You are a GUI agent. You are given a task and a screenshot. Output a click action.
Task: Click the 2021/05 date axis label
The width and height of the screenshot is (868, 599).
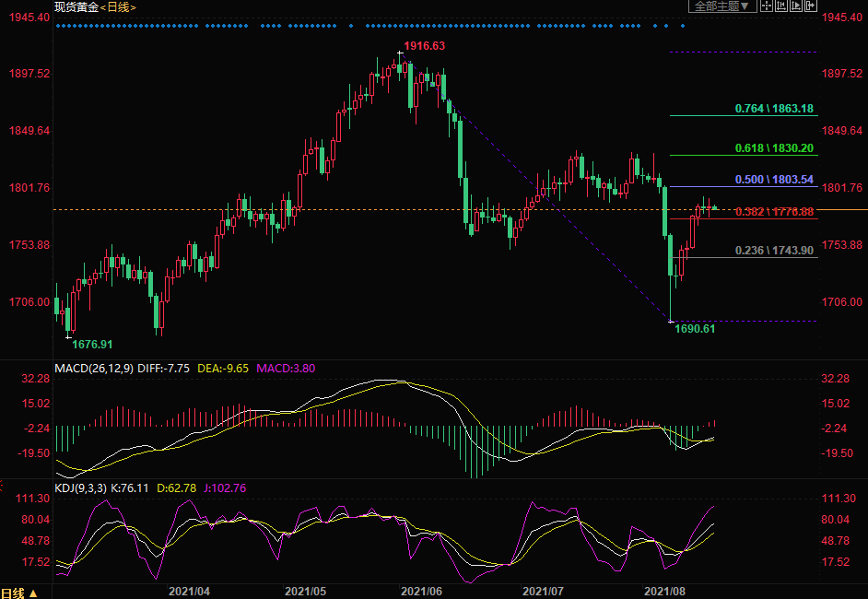click(x=306, y=592)
